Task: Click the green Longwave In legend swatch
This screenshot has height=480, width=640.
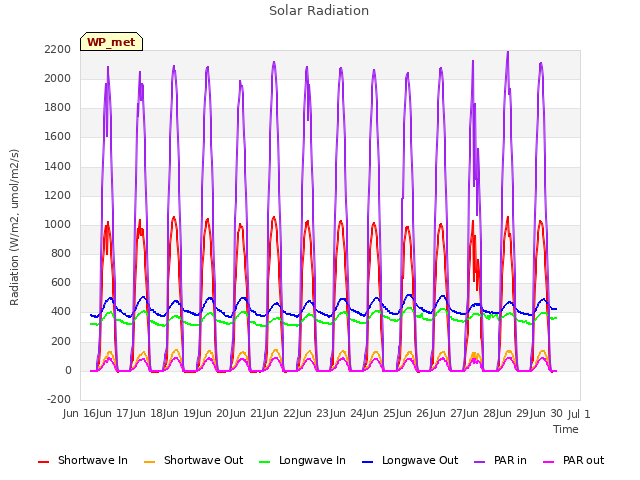Action: pyautogui.click(x=264, y=462)
